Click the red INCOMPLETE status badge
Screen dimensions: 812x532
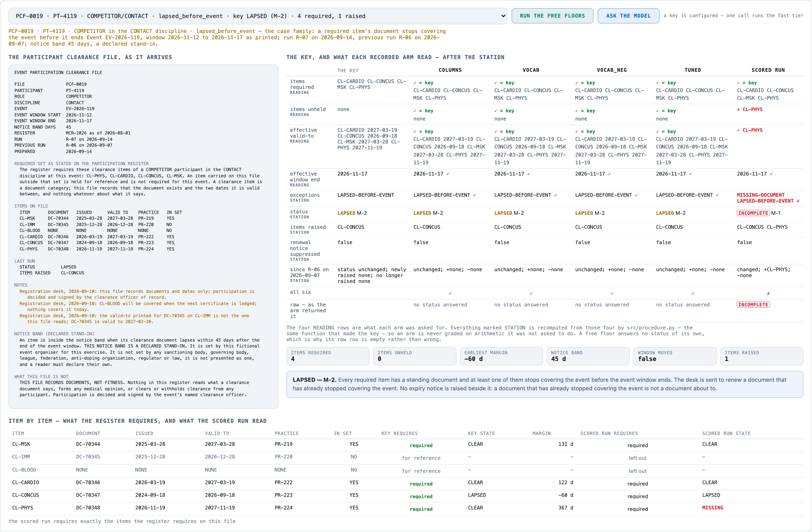click(753, 213)
